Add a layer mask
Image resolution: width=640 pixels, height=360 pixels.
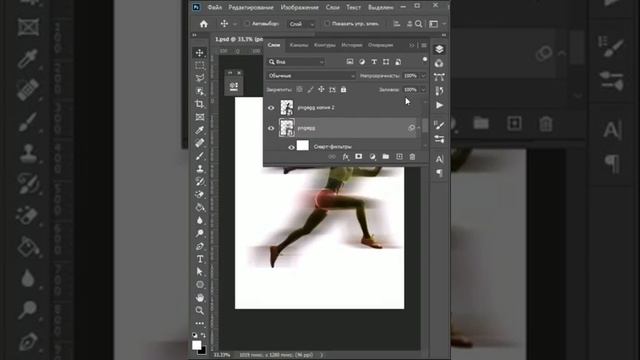click(358, 157)
